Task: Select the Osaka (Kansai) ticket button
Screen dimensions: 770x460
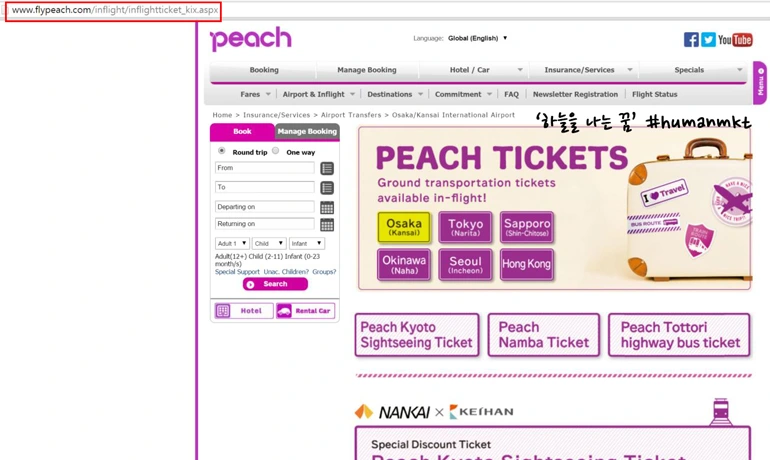Action: (404, 227)
